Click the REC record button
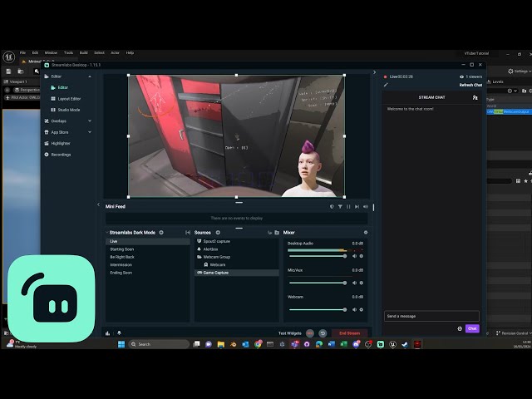 pyautogui.click(x=310, y=333)
